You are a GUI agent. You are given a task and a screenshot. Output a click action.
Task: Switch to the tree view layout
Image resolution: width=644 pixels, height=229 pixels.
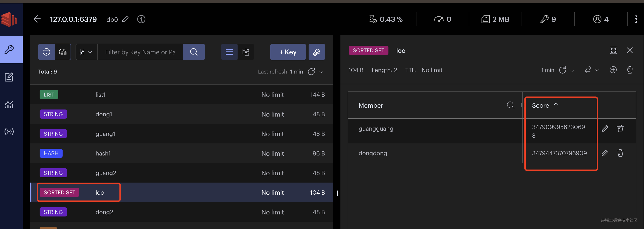tap(246, 52)
